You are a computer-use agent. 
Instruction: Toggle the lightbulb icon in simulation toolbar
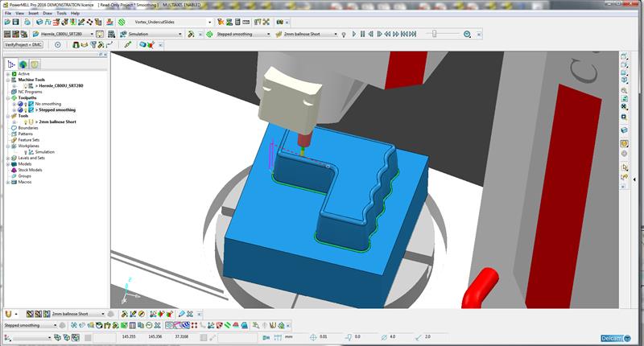[344, 35]
